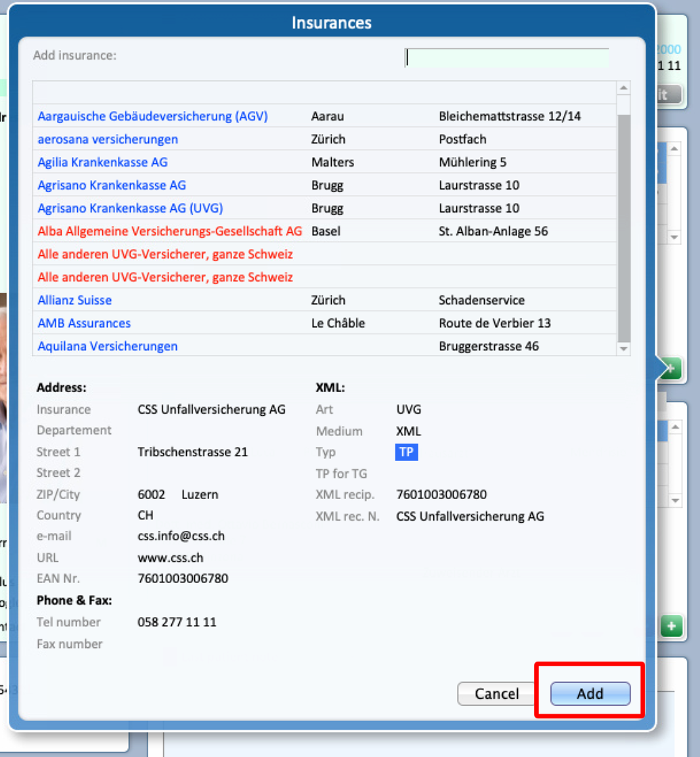The image size is (700, 757).
Task: Click Basel city cell
Action: point(326,232)
